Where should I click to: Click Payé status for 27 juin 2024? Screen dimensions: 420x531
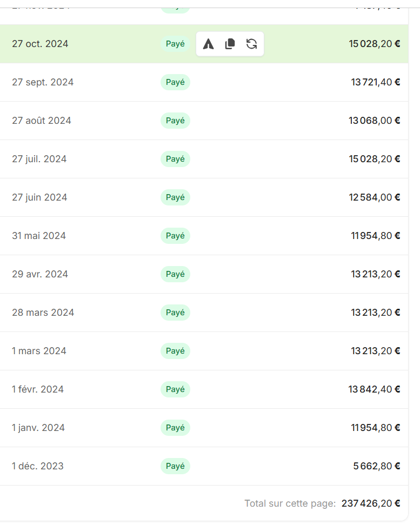pyautogui.click(x=175, y=197)
